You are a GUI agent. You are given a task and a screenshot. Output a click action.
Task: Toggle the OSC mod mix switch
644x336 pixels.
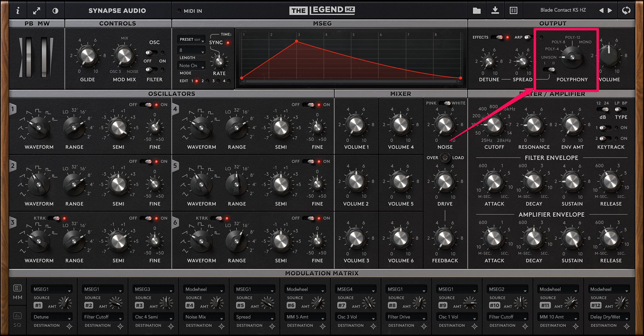click(x=151, y=52)
